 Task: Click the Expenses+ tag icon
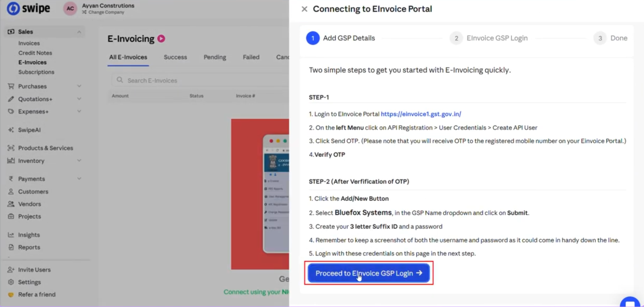click(x=11, y=112)
